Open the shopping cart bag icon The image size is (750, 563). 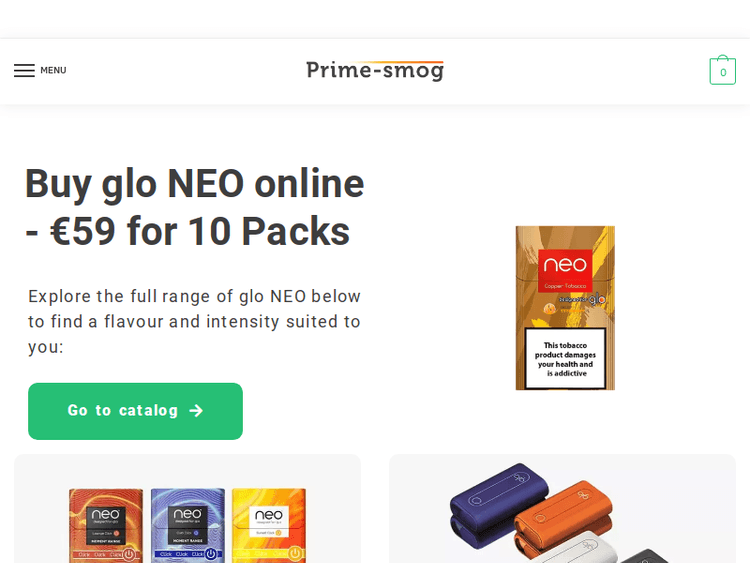[722, 70]
